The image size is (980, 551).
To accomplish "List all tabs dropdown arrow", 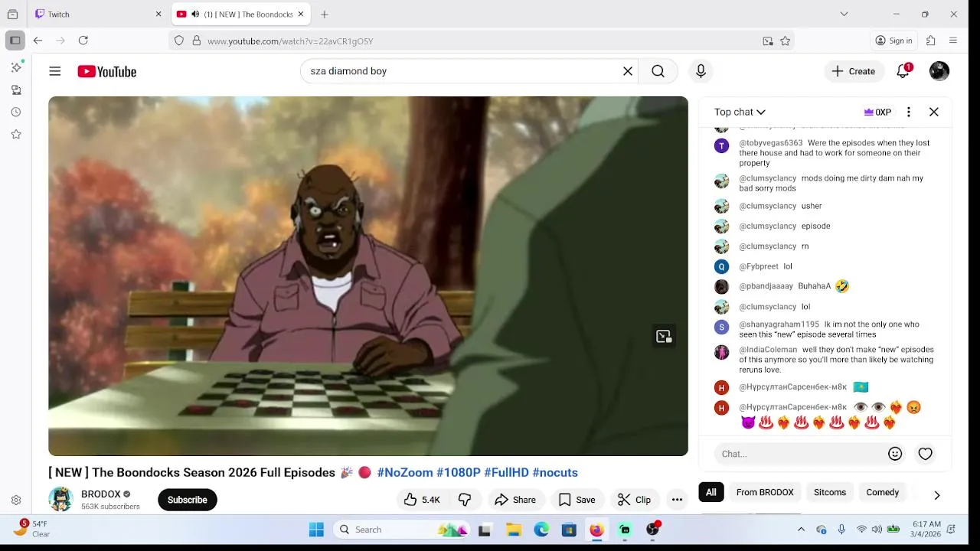I will pos(844,14).
